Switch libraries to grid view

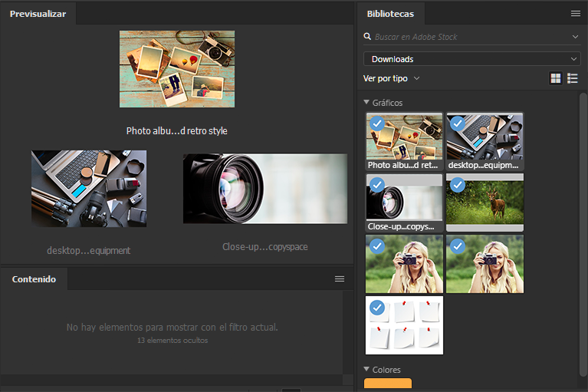click(x=555, y=78)
